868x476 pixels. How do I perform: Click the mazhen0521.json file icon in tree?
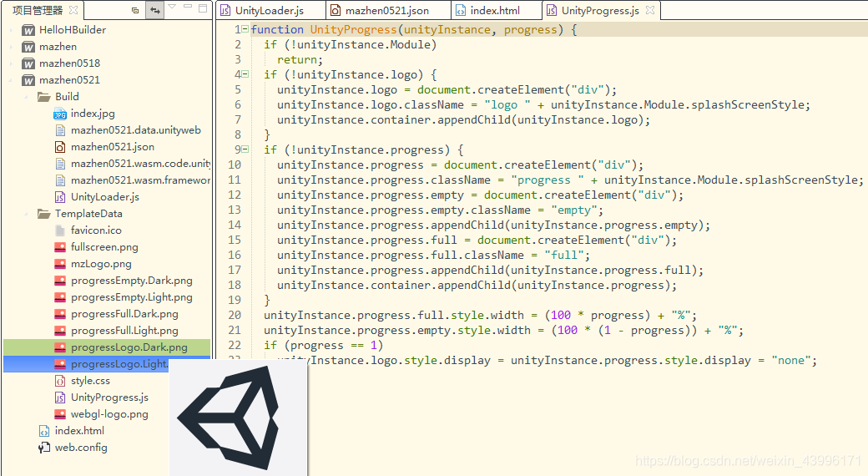pyautogui.click(x=60, y=147)
